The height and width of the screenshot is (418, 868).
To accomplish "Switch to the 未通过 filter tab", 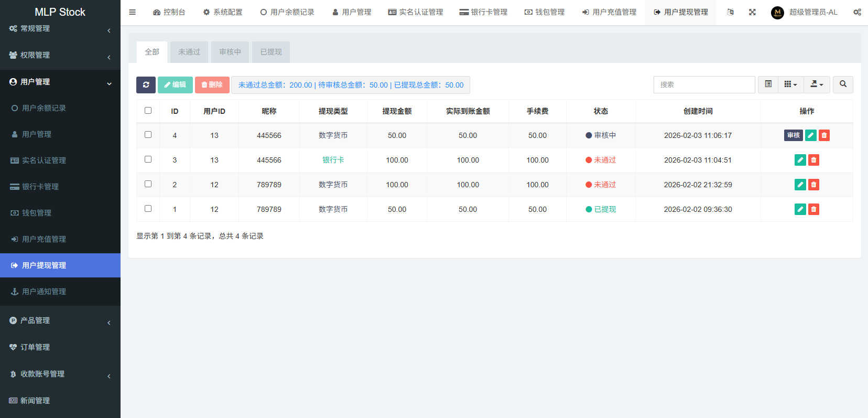I will pyautogui.click(x=189, y=52).
